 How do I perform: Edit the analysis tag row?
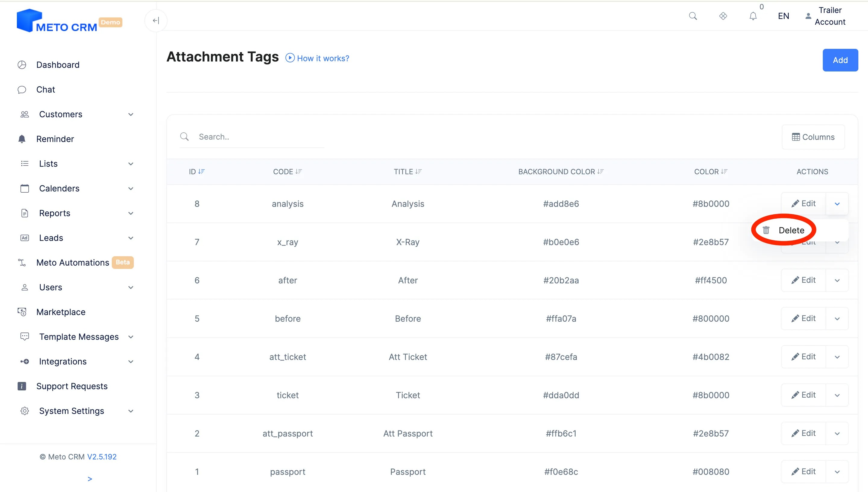(803, 203)
